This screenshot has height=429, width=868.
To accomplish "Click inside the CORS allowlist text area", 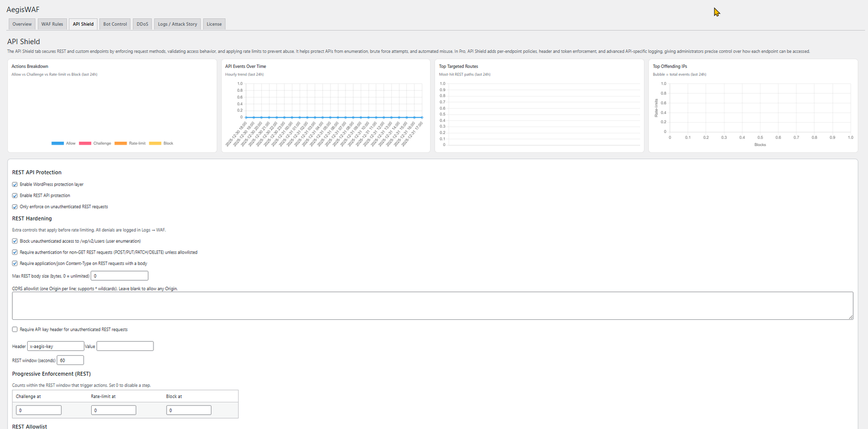I will point(432,306).
